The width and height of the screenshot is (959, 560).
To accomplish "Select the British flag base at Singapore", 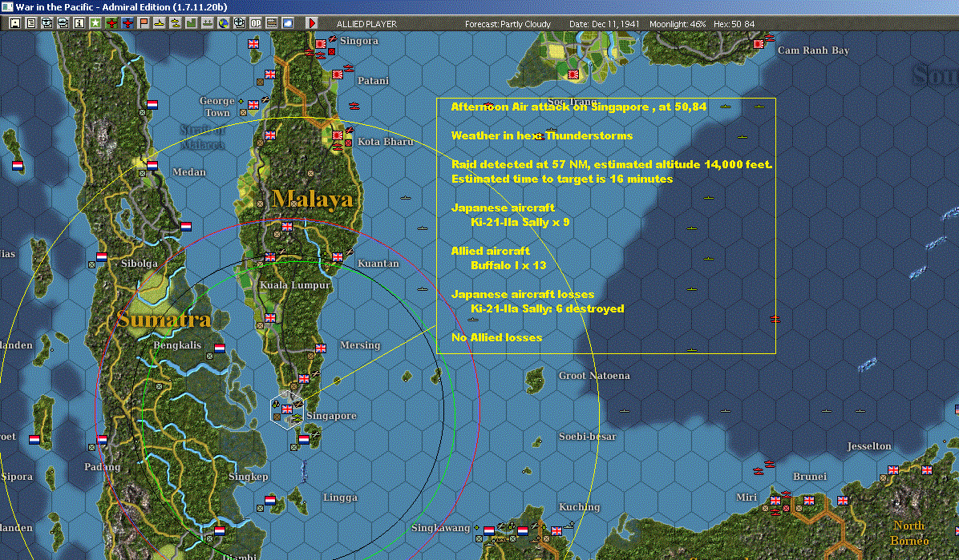I will 287,409.
